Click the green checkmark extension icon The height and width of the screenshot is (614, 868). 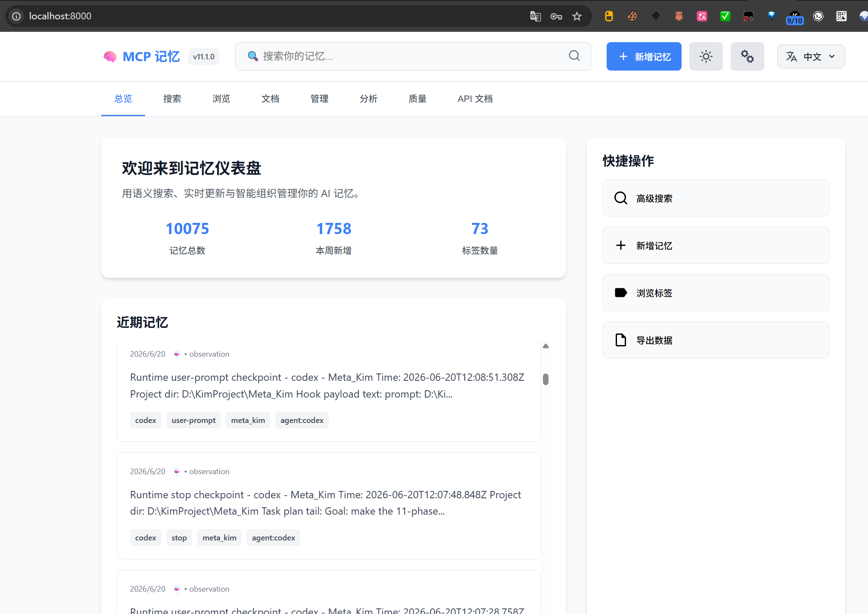[725, 16]
